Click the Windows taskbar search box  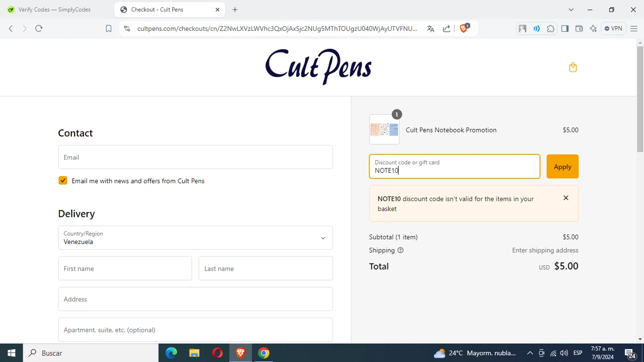coord(91,353)
